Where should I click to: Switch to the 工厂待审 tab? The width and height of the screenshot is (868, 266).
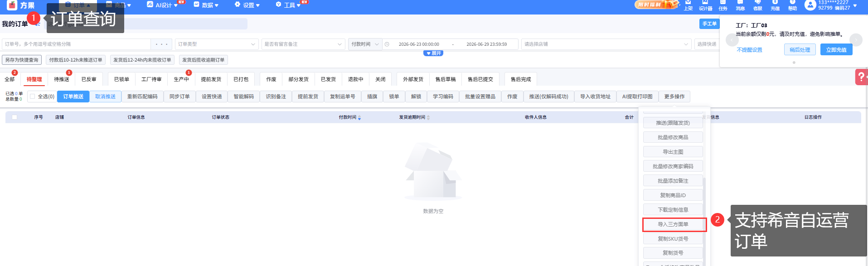[x=151, y=79]
